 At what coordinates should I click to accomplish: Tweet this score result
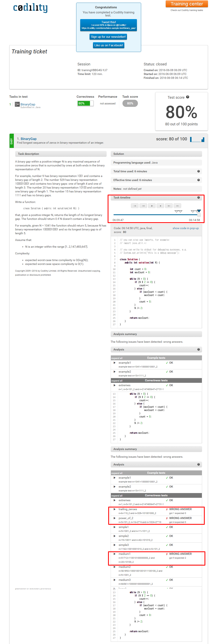pos(108,25)
